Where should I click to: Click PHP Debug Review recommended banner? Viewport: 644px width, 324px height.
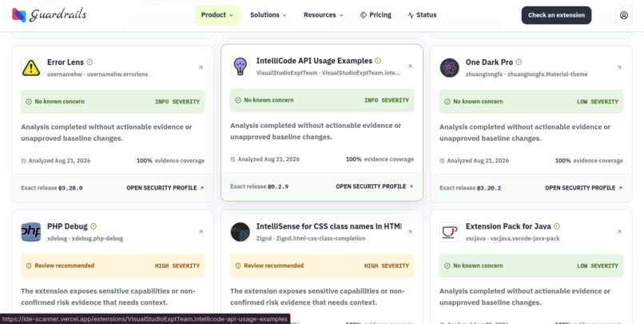coord(113,266)
